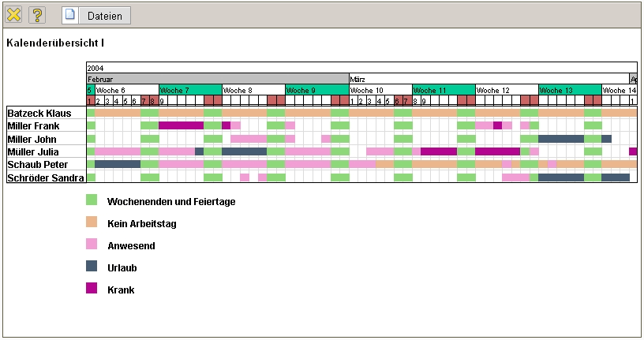Click the Februar month header

(217, 79)
